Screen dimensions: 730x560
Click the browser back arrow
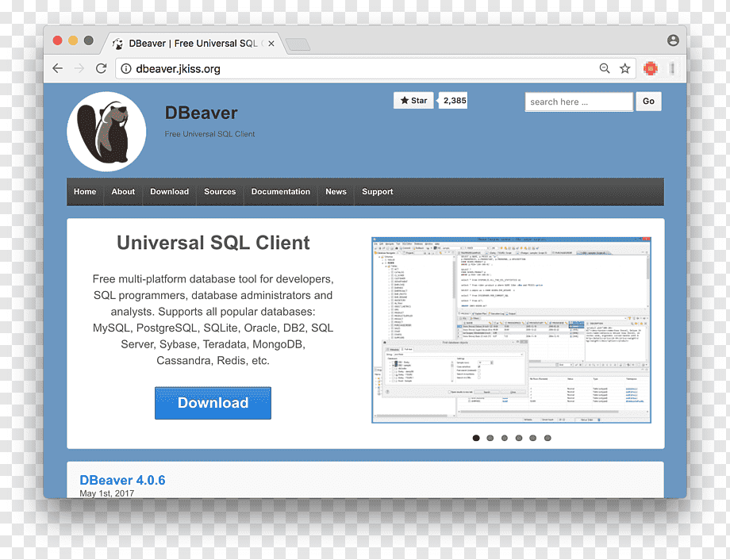pyautogui.click(x=58, y=68)
